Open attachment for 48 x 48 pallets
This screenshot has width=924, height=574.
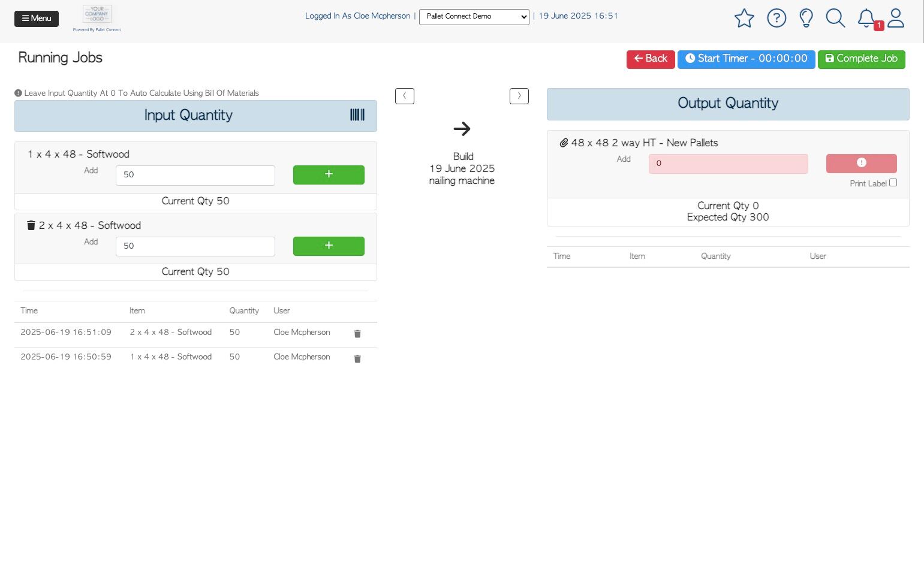[564, 143]
